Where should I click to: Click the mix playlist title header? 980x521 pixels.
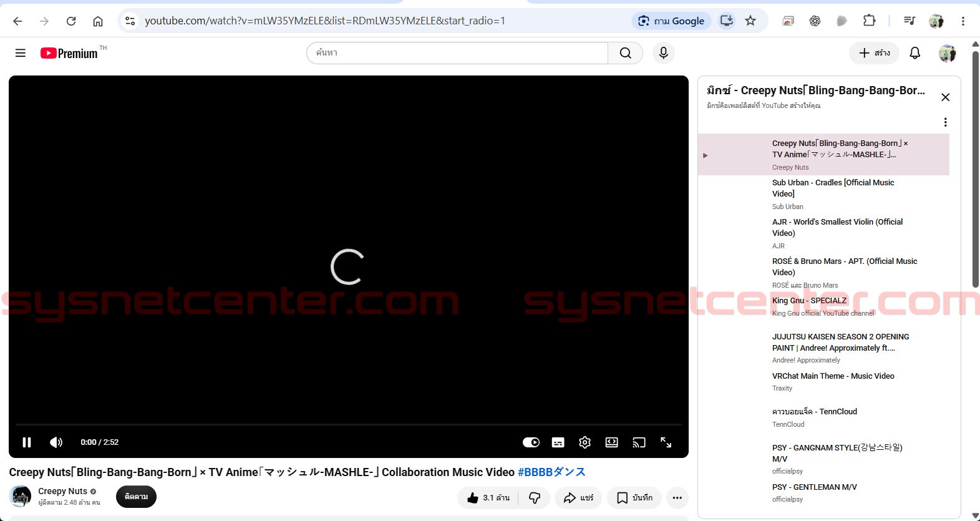click(816, 90)
